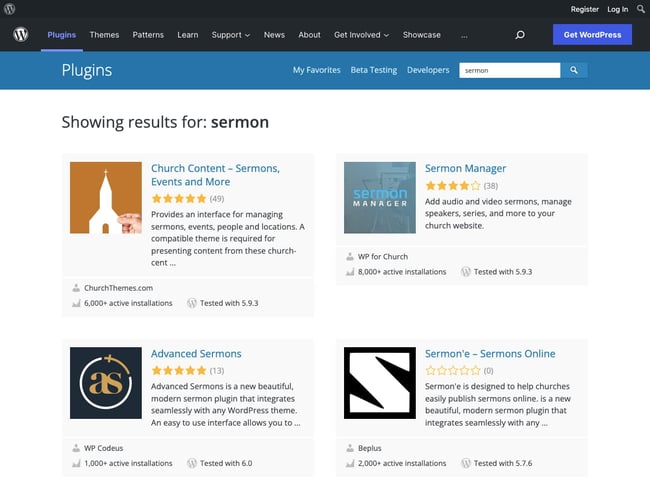The image size is (650, 490).
Task: Open the Sermon Manager plugin title link
Action: [x=465, y=168]
